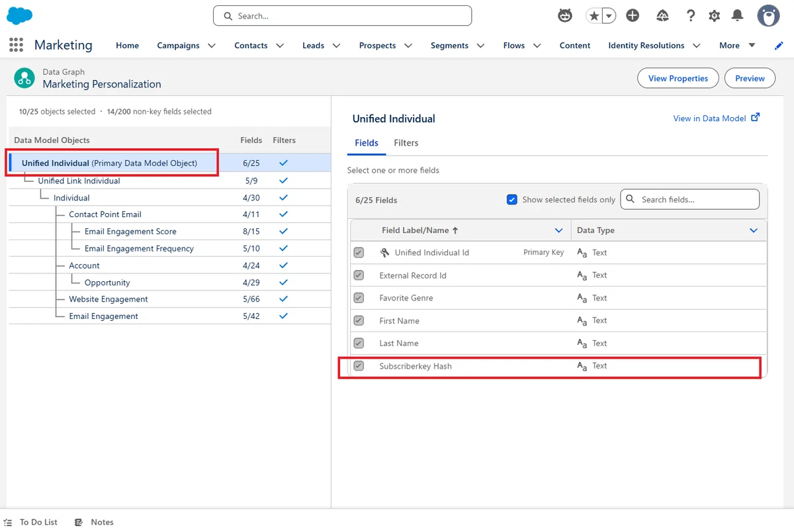Click the Filters checkmark for Unified Link Individual
This screenshot has height=532, width=794.
pos(284,181)
